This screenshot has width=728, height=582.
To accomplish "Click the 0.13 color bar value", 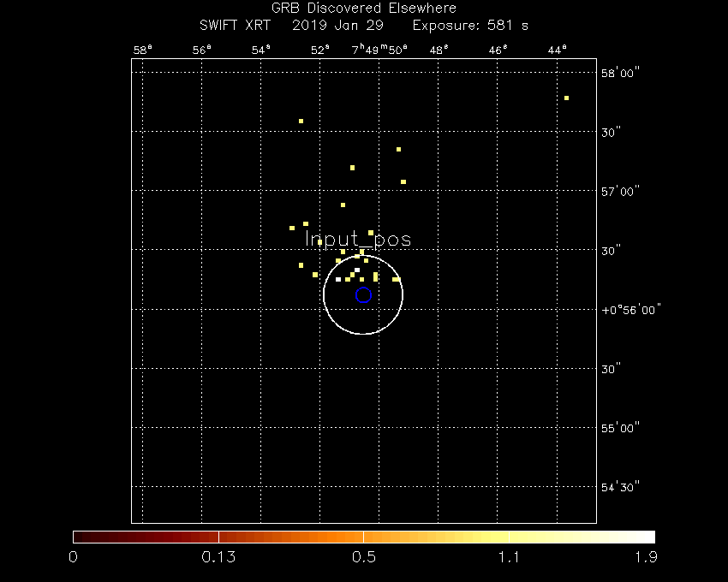I will pyautogui.click(x=219, y=558).
